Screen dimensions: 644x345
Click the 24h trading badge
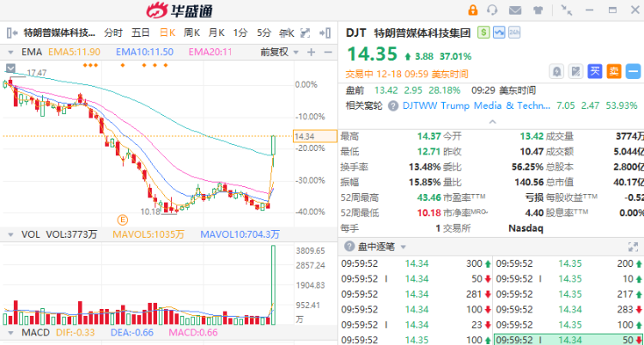point(514,33)
